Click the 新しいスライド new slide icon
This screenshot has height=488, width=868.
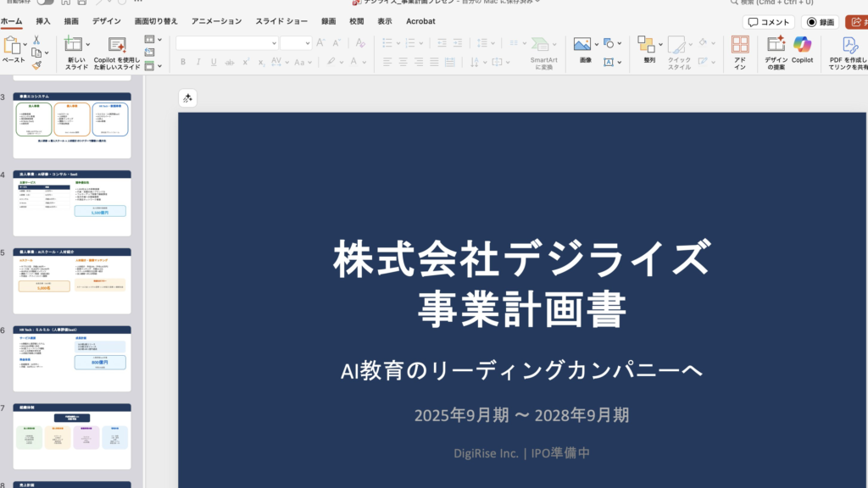[x=74, y=45]
